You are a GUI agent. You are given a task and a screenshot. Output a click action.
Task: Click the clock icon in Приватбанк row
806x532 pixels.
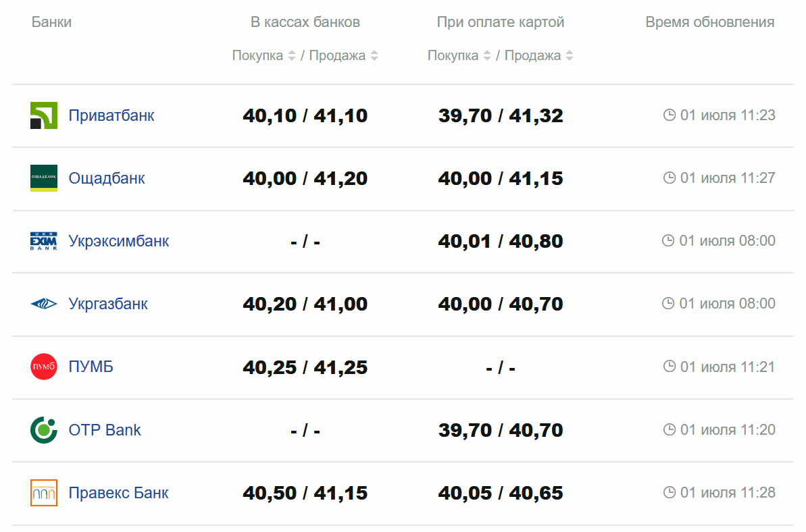(670, 115)
